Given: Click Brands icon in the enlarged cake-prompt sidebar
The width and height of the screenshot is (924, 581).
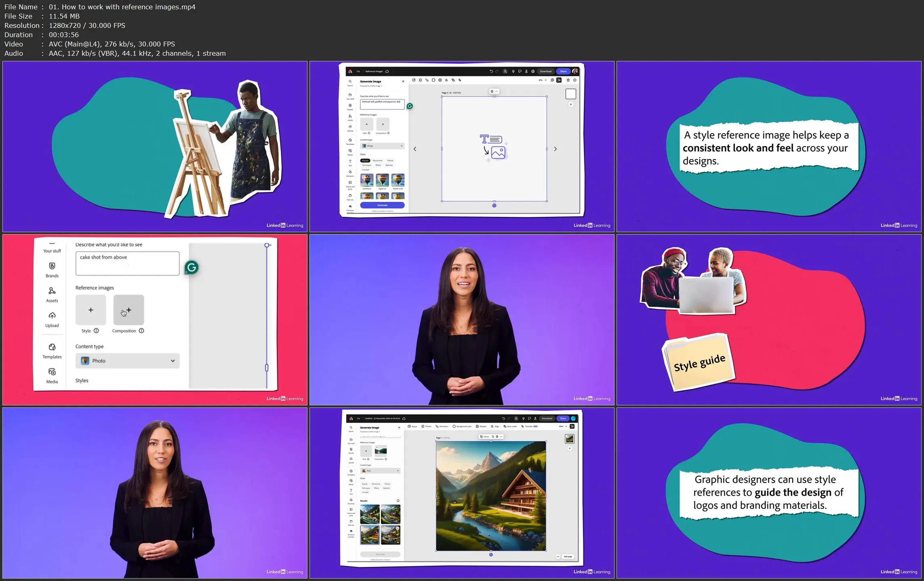Looking at the screenshot, I should (52, 266).
